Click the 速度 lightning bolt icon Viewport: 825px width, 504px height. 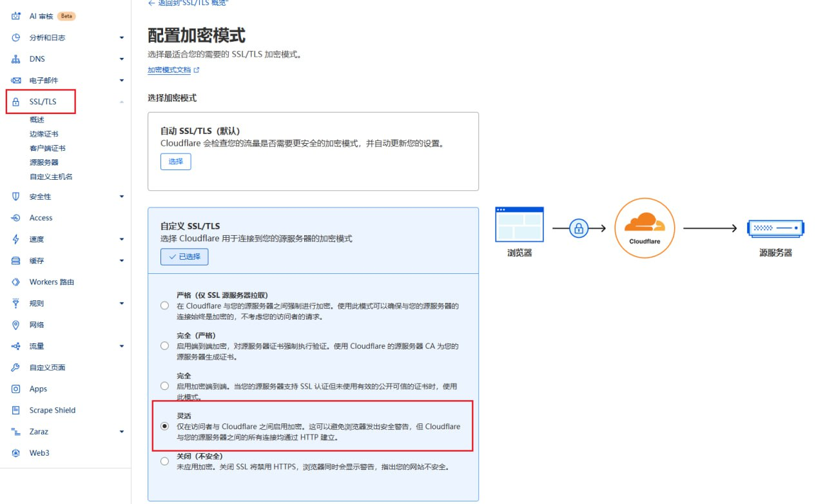(16, 239)
